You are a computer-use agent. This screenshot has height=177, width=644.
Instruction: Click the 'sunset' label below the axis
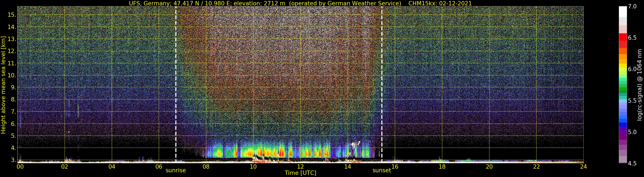click(382, 171)
